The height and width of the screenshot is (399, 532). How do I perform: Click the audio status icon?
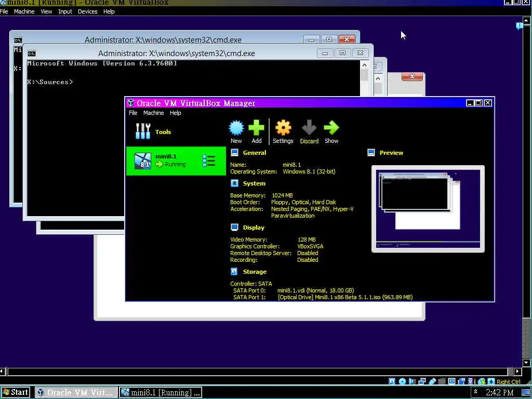(412, 381)
